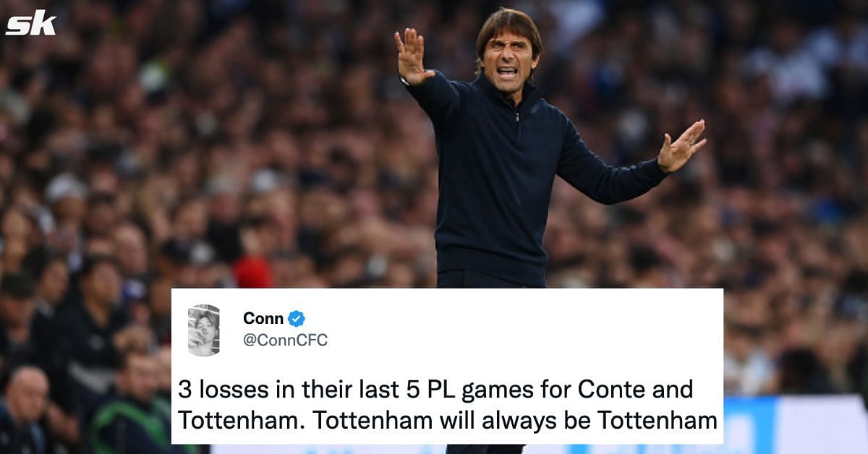
Task: Click the manager's outstretched hand on right
Action: (681, 146)
